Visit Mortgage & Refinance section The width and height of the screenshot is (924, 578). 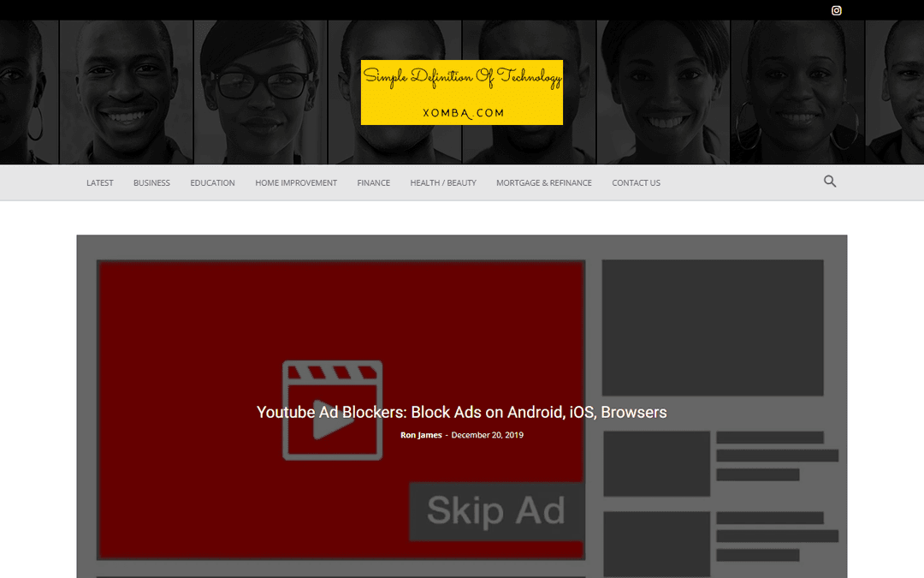544,183
